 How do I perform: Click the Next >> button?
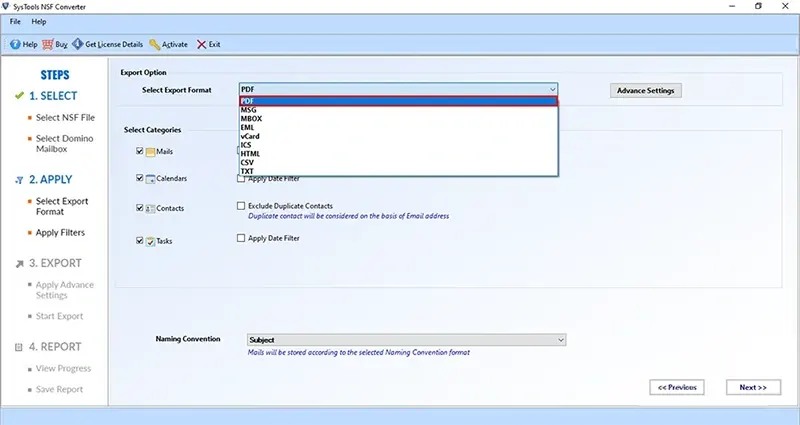click(753, 387)
